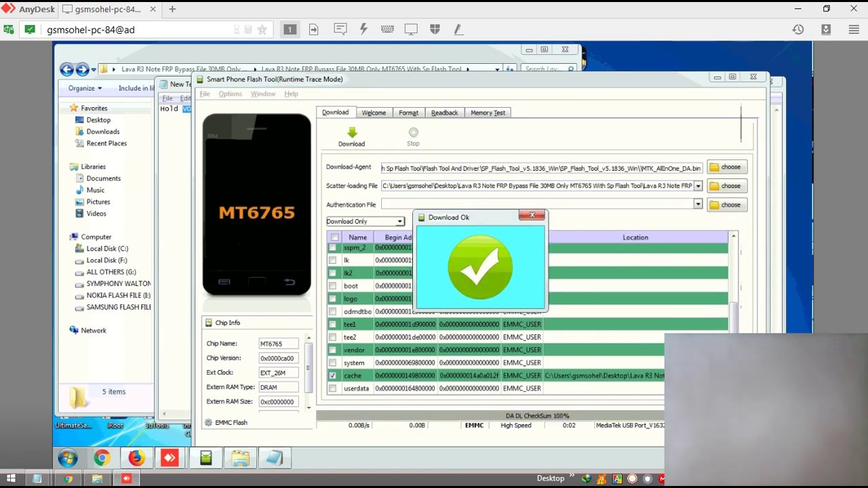
Task: Click the Location column header
Action: point(635,237)
